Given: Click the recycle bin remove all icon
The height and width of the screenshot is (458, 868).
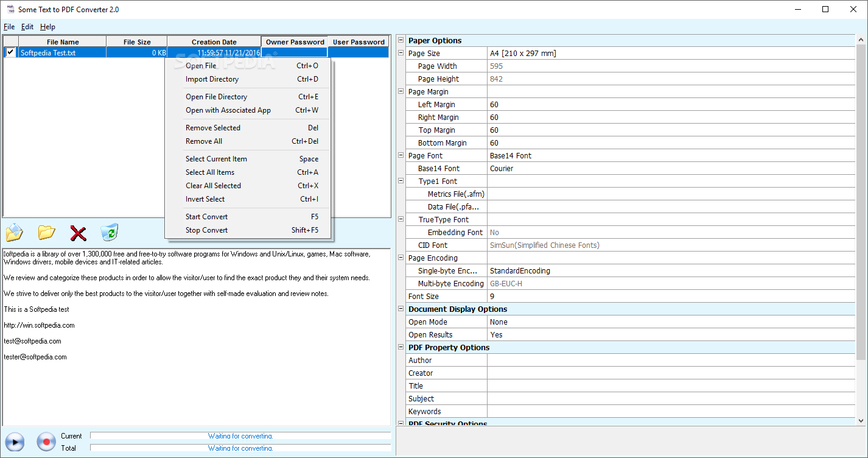Looking at the screenshot, I should 110,232.
